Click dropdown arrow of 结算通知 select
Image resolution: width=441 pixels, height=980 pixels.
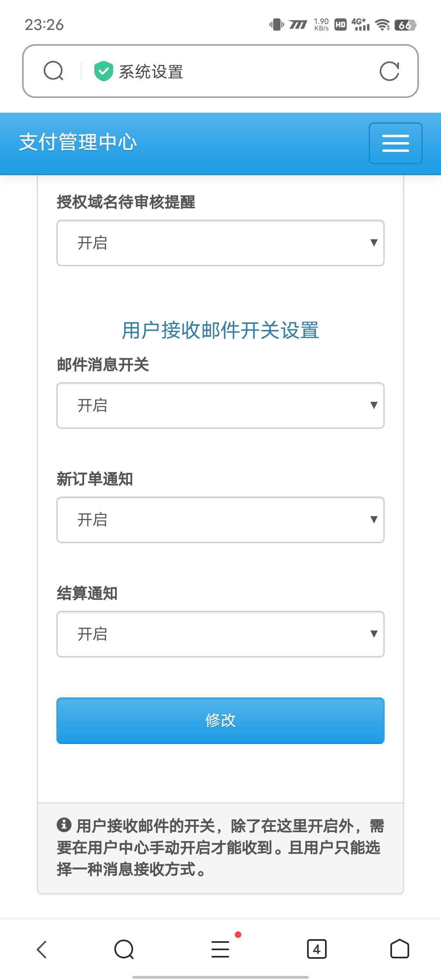coord(374,634)
